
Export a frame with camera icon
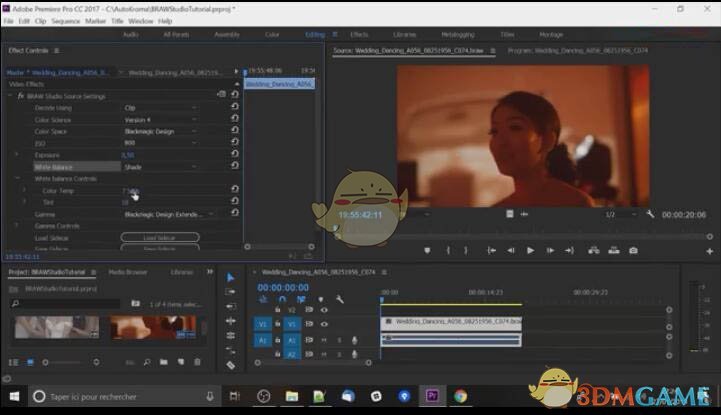click(633, 250)
